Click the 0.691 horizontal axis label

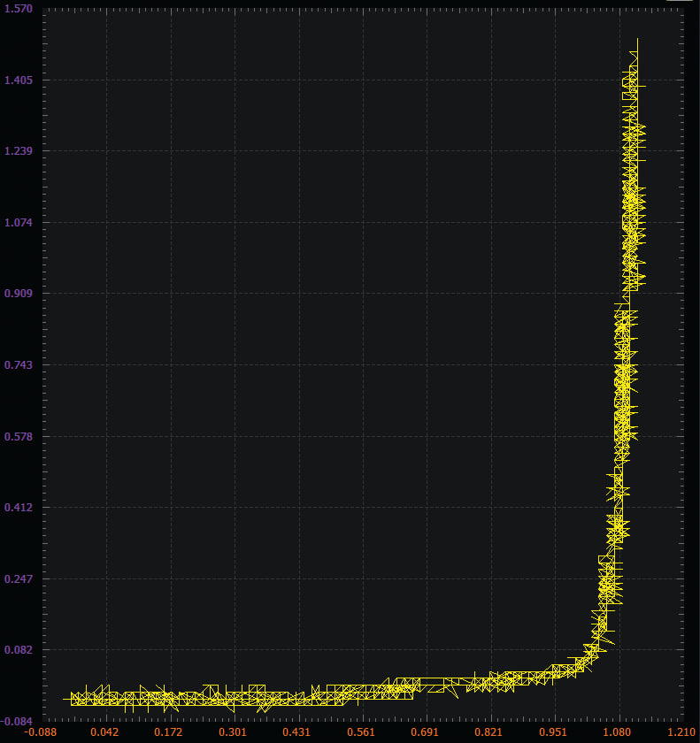tap(425, 732)
